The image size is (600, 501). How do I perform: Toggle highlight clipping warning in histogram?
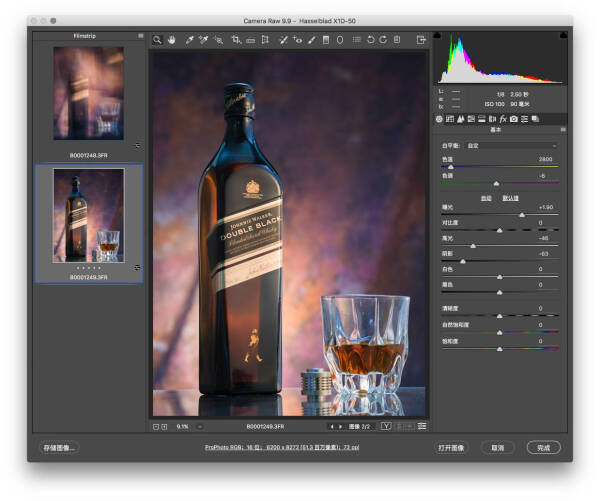pyautogui.click(x=563, y=36)
